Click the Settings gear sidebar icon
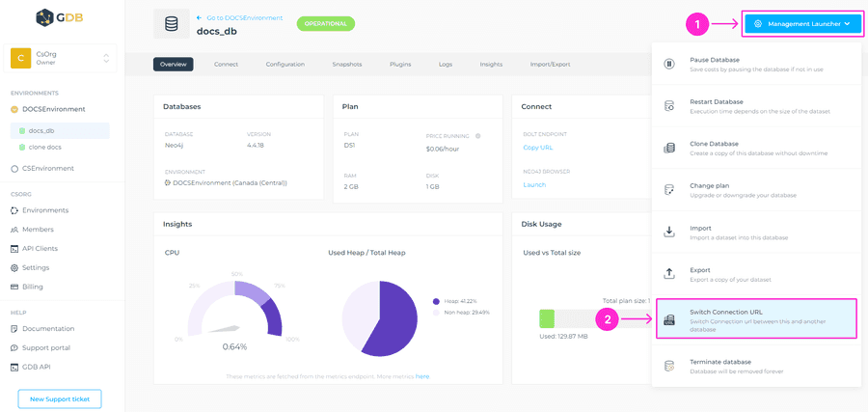Image resolution: width=868 pixels, height=412 pixels. (x=14, y=267)
